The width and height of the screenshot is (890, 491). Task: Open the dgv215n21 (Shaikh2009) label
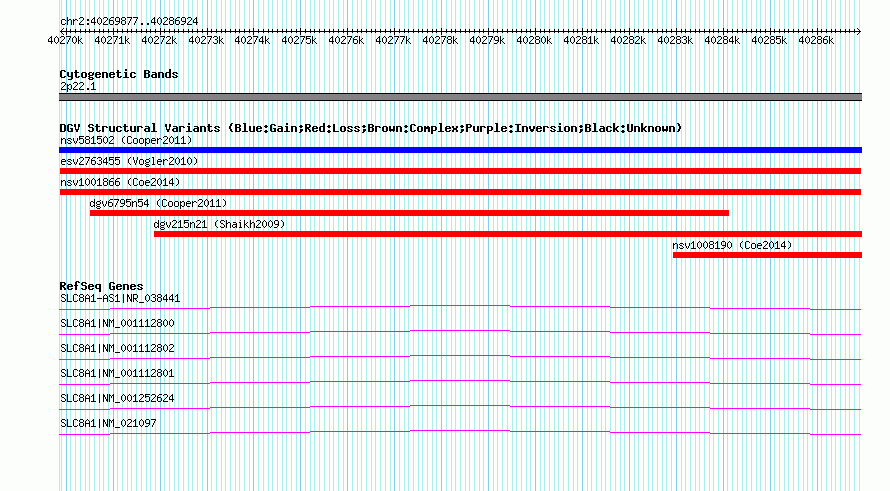click(x=219, y=224)
